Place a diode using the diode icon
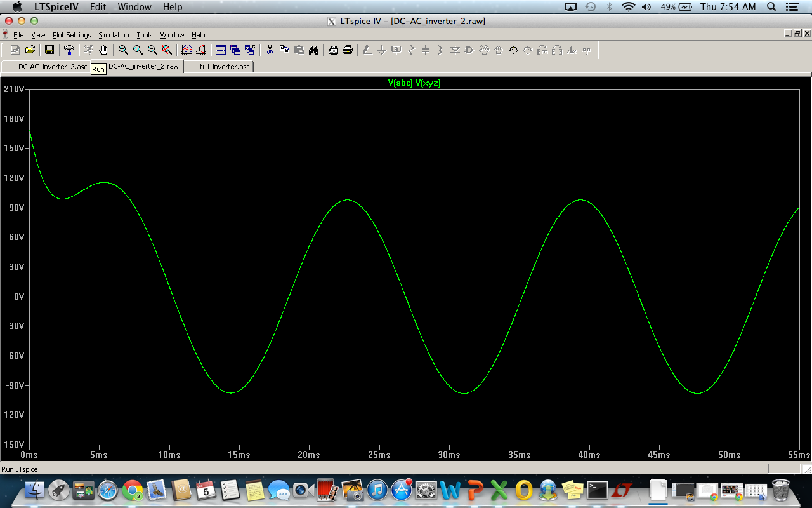This screenshot has width=812, height=508. (455, 50)
